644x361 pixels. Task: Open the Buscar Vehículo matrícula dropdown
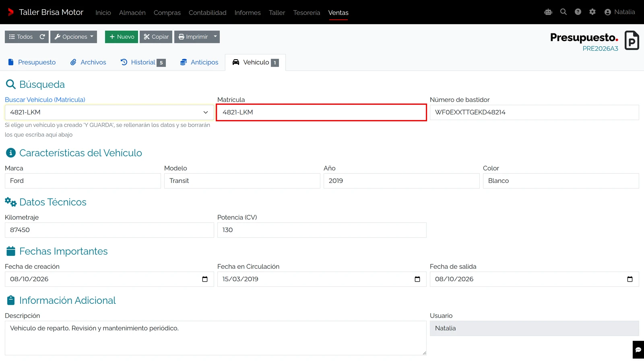109,112
